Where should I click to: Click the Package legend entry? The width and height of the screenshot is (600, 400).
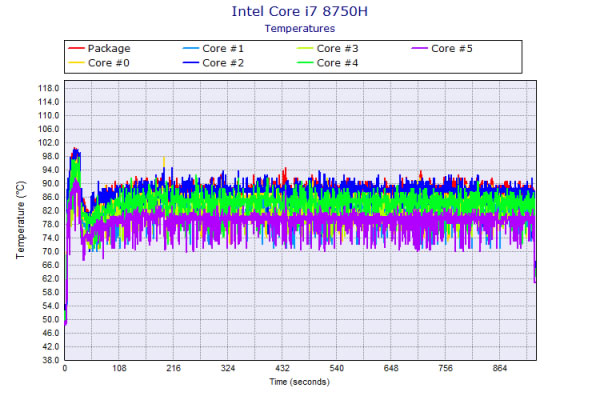click(x=99, y=49)
